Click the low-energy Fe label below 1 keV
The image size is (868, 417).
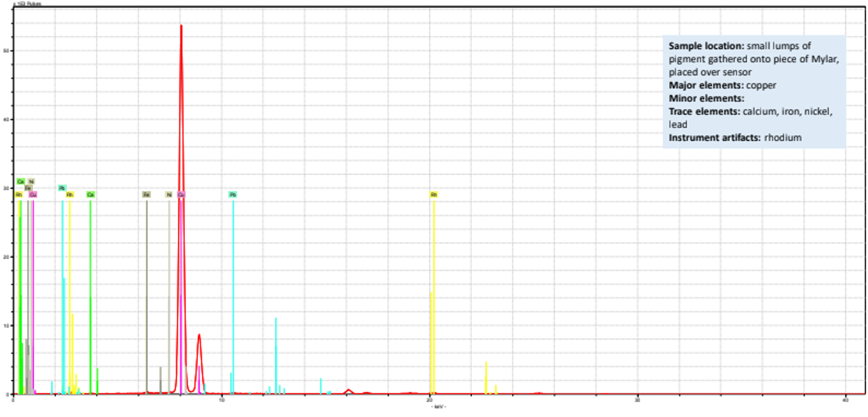28,188
